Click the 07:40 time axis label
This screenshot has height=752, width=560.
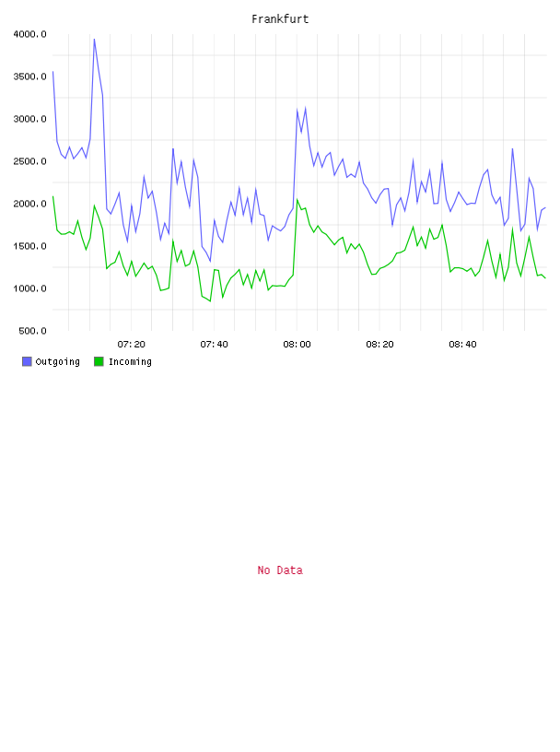215,344
